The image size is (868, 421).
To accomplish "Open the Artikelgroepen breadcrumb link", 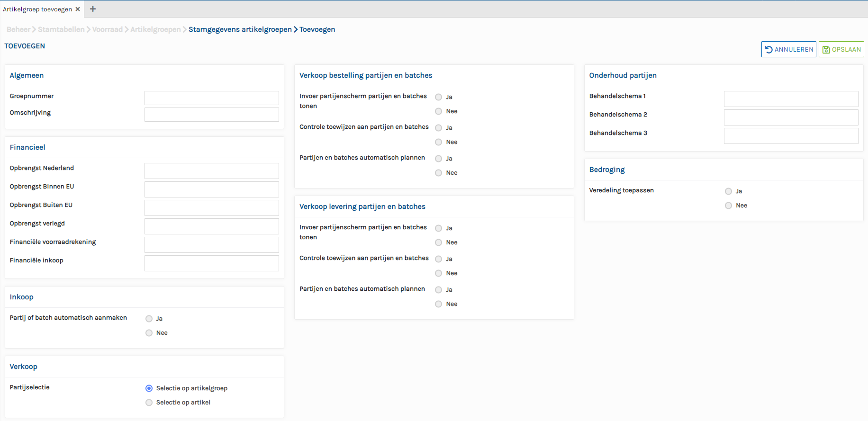I will click(155, 29).
